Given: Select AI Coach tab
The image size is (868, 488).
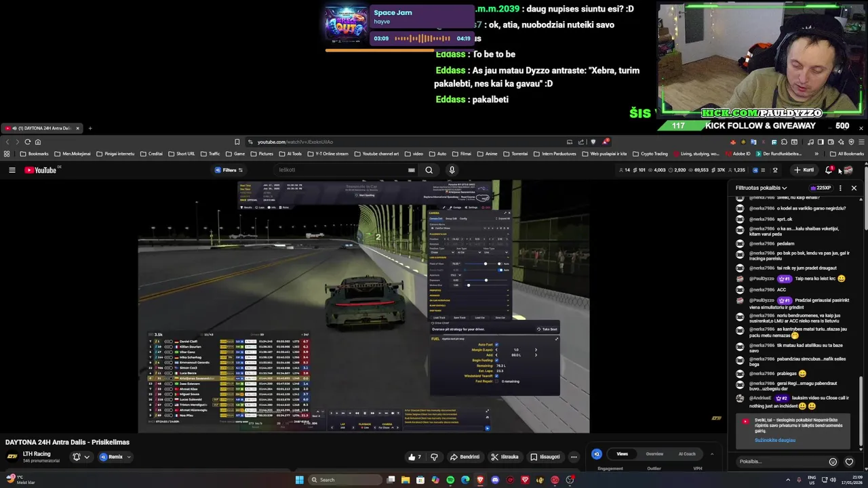Looking at the screenshot, I should [x=687, y=454].
